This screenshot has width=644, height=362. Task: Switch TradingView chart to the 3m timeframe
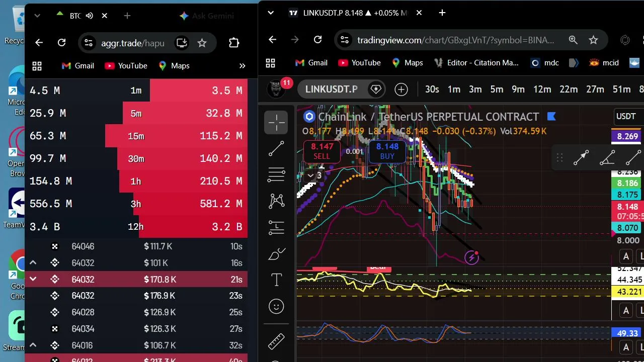[475, 89]
